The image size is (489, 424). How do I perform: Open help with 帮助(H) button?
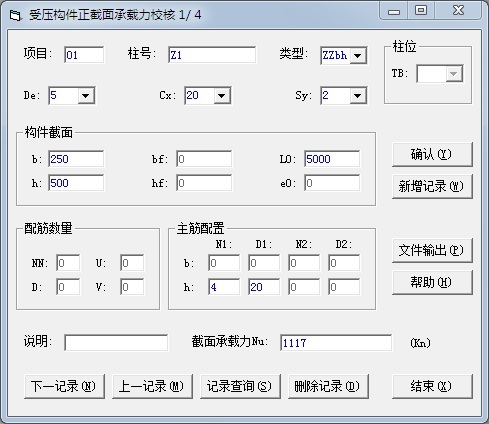432,282
